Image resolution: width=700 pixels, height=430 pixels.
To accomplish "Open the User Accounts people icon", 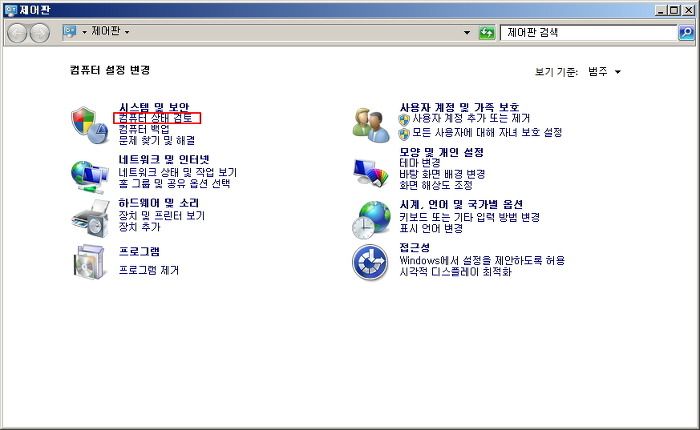I will tap(371, 125).
